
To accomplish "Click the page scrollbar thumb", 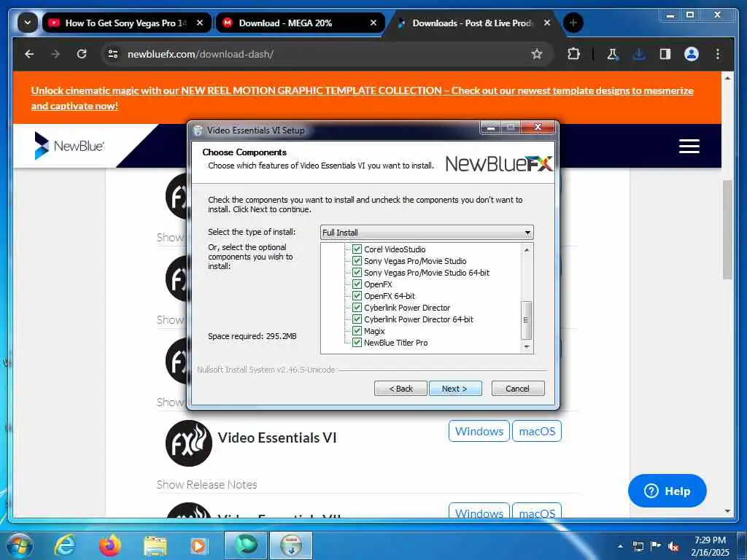I will click(727, 230).
